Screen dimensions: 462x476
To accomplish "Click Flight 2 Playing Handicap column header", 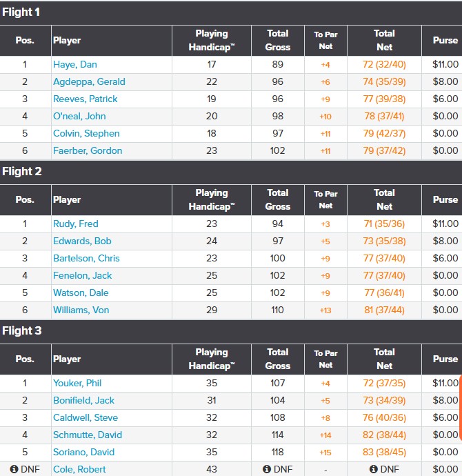I will [x=212, y=199].
